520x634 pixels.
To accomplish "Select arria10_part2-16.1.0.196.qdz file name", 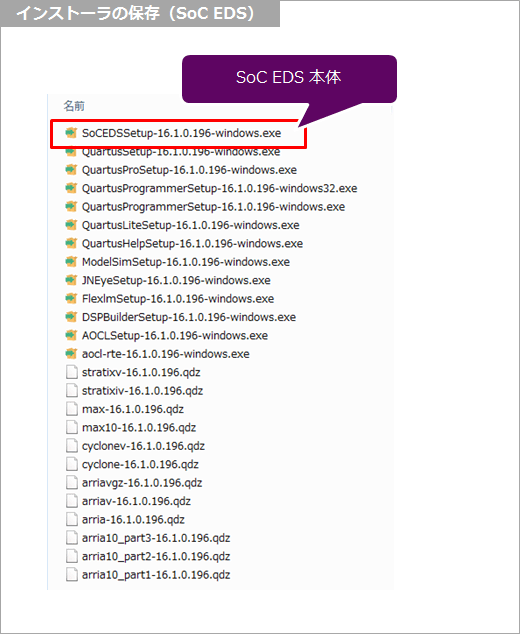I will pos(156,556).
